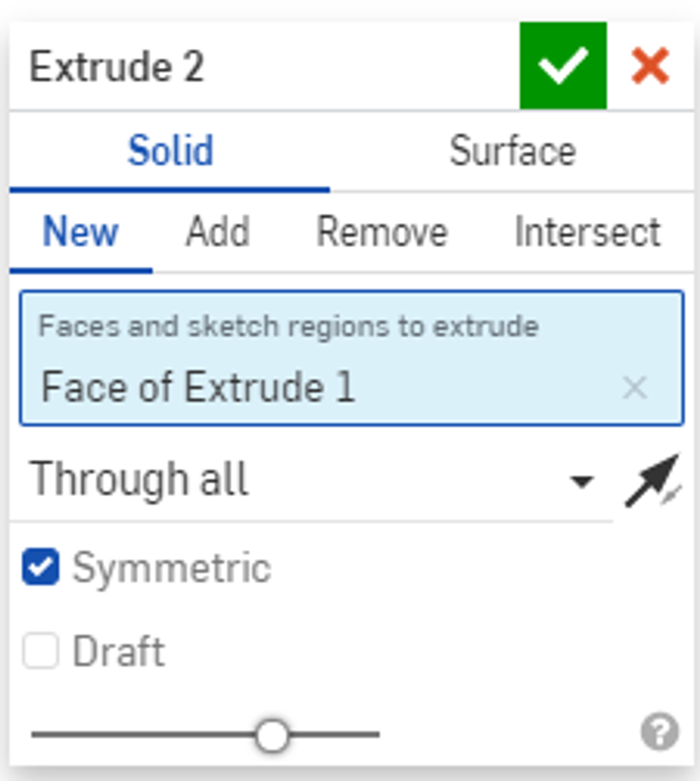Open help via the question mark icon
The height and width of the screenshot is (781, 700).
[x=659, y=732]
